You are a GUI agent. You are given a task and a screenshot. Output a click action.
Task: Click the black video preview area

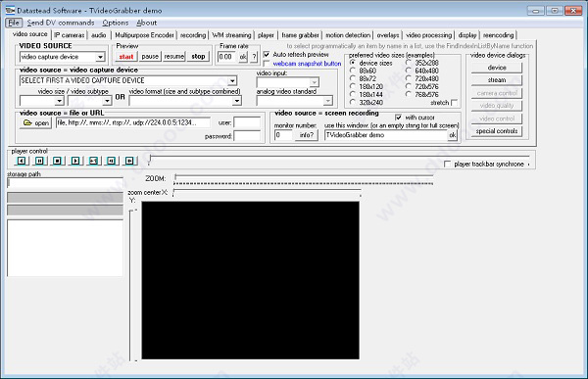click(x=251, y=280)
